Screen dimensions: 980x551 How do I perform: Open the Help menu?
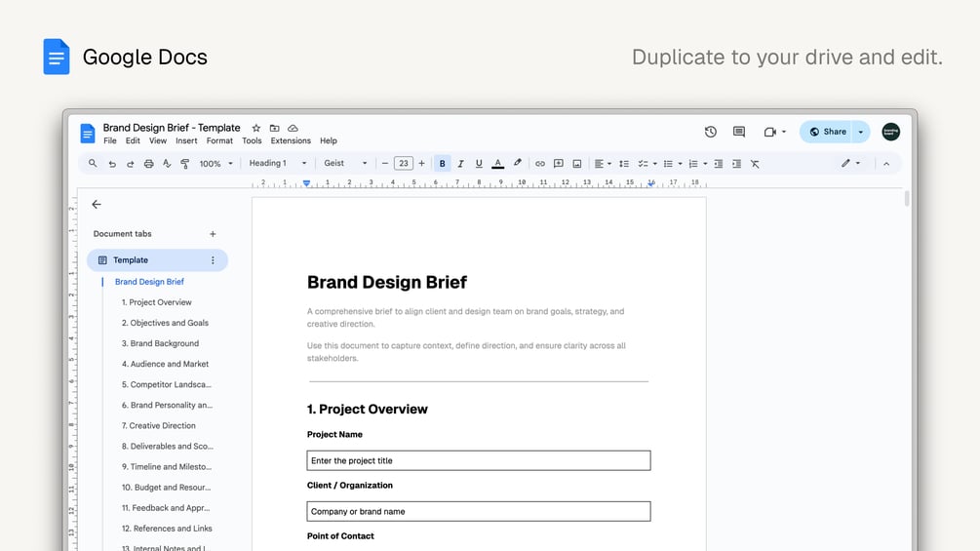tap(328, 140)
